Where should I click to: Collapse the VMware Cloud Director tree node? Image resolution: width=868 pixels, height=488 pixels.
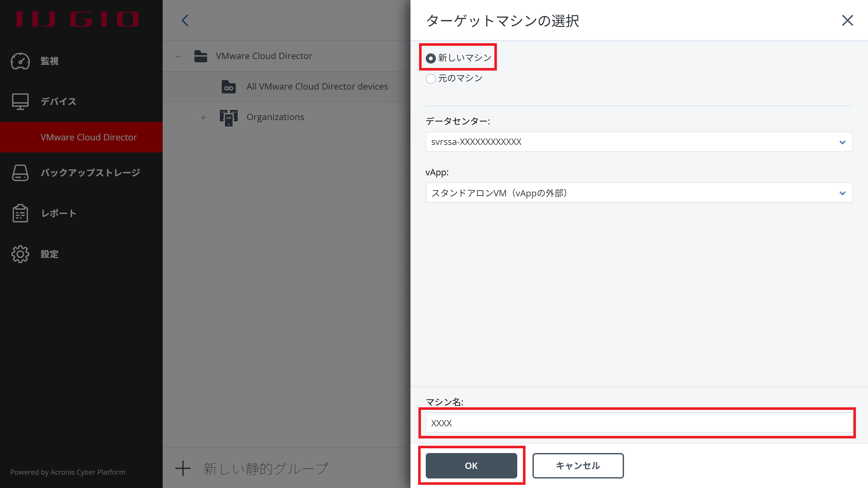point(178,56)
